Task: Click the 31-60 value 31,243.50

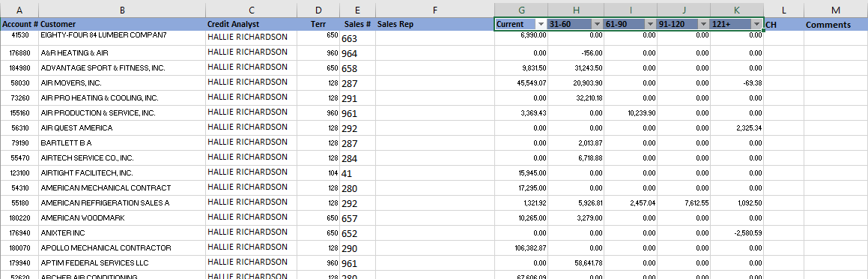Action: [576, 68]
